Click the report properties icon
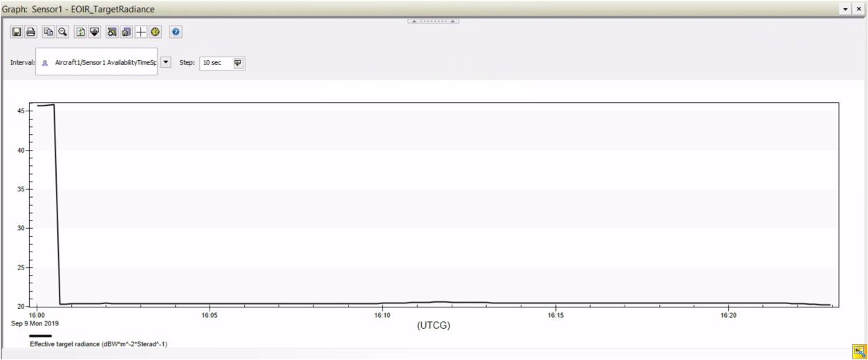 coord(126,32)
